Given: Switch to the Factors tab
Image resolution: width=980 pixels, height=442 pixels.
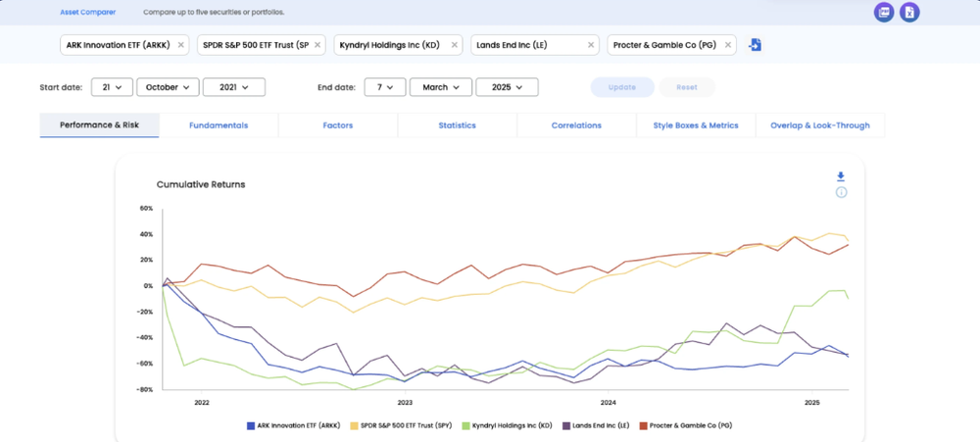Looking at the screenshot, I should click(x=338, y=125).
